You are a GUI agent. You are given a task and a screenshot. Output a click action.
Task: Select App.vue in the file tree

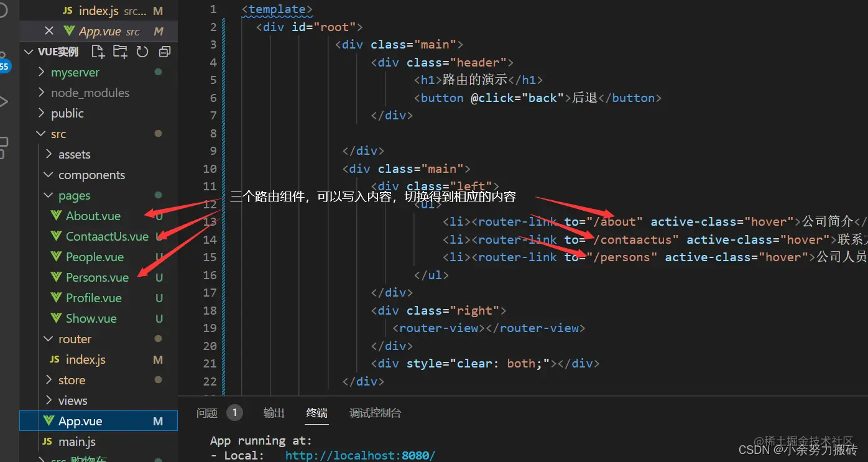(98, 421)
